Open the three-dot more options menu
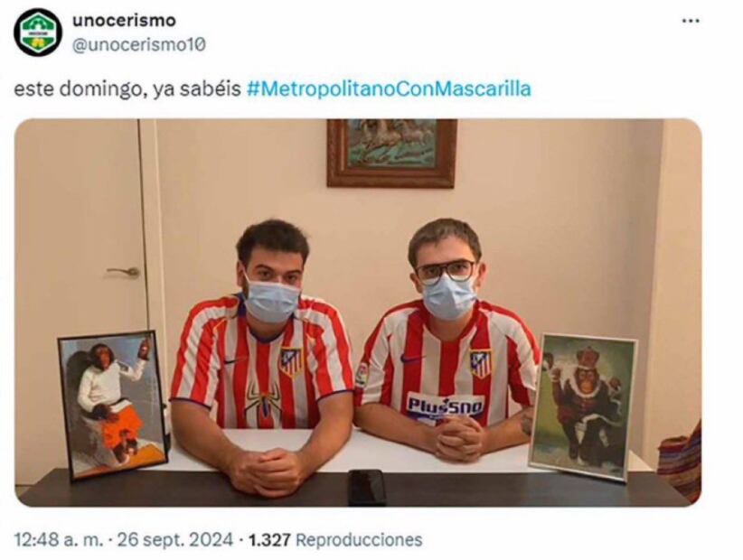Screen dimensions: 743x560 (691, 21)
